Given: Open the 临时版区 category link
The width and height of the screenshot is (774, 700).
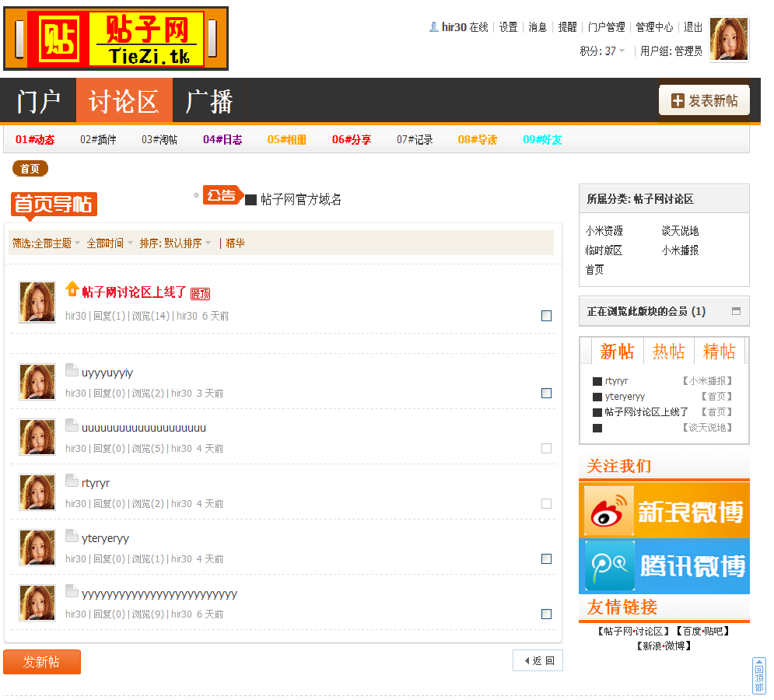Looking at the screenshot, I should pos(604,250).
